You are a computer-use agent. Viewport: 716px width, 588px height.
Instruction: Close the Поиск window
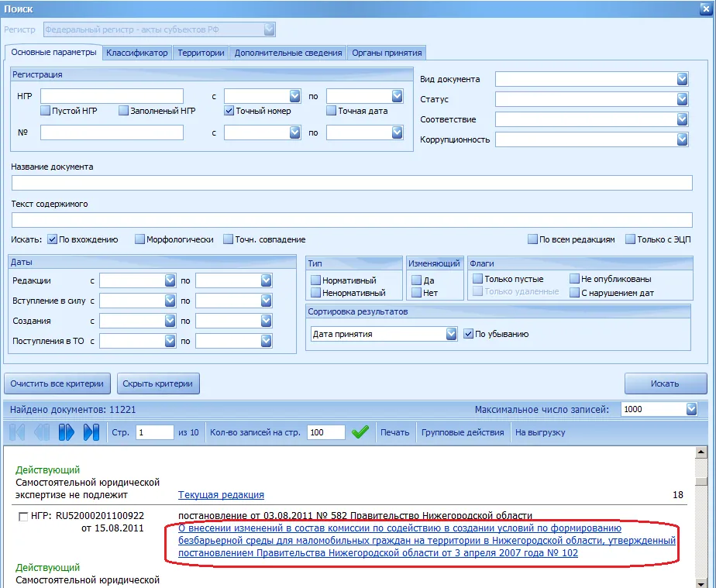pos(705,9)
